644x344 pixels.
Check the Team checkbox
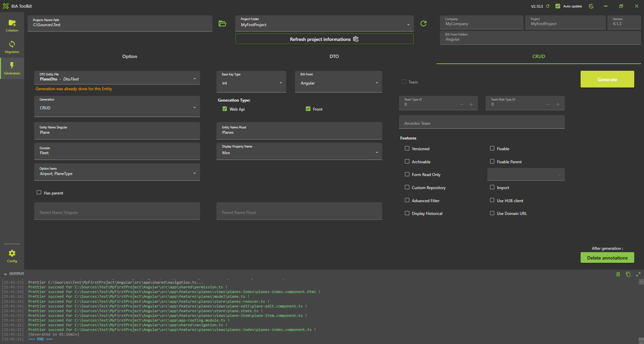click(404, 81)
